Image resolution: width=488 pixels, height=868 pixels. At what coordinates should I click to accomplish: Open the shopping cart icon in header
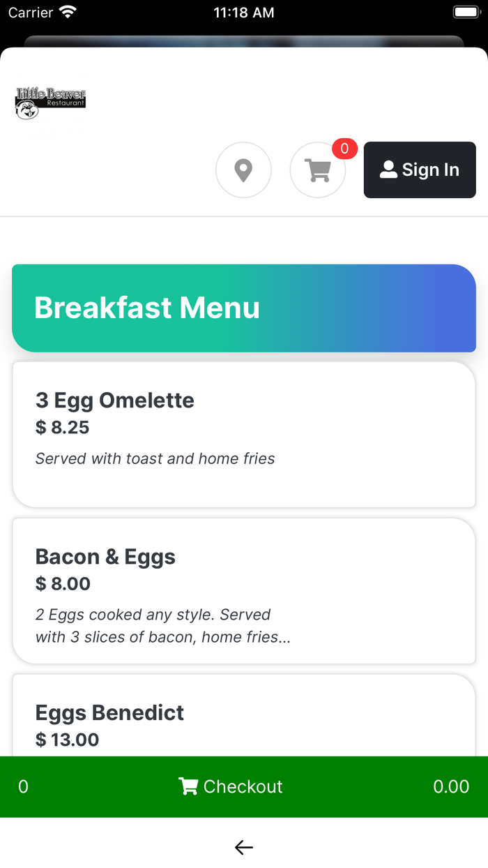[x=318, y=170]
